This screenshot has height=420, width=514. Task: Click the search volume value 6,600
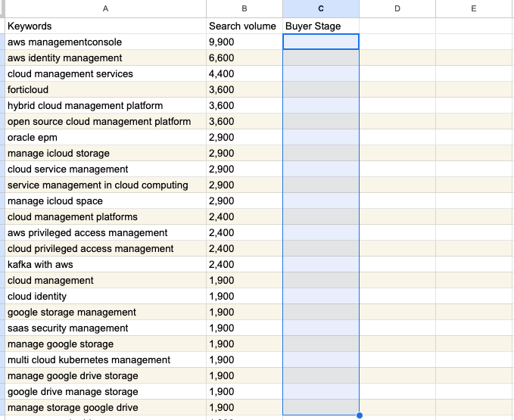(x=245, y=58)
